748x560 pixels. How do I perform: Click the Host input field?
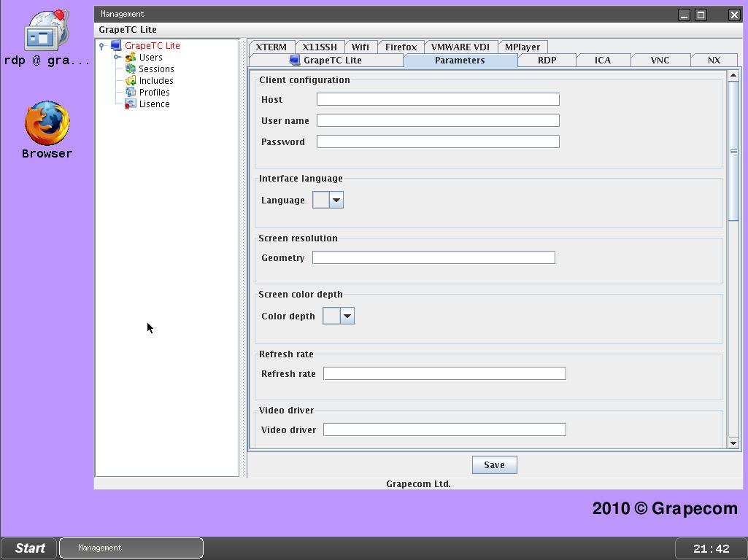point(438,100)
